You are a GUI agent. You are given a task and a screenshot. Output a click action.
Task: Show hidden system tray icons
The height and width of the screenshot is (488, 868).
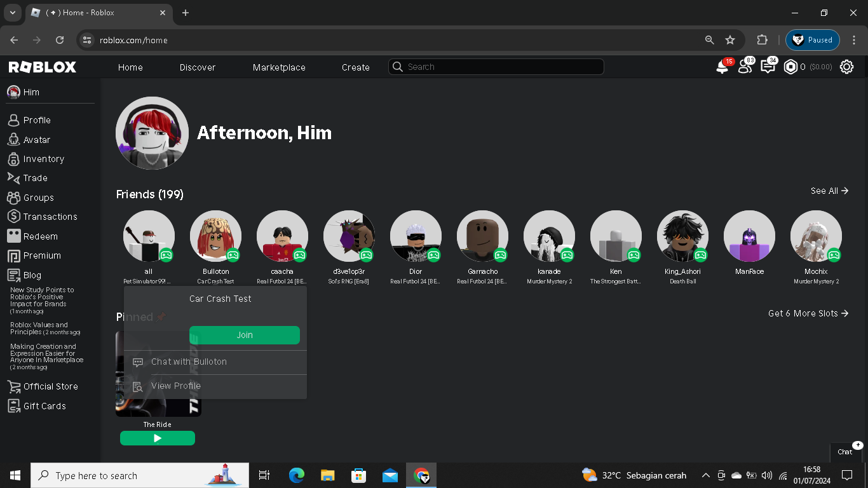pos(705,475)
